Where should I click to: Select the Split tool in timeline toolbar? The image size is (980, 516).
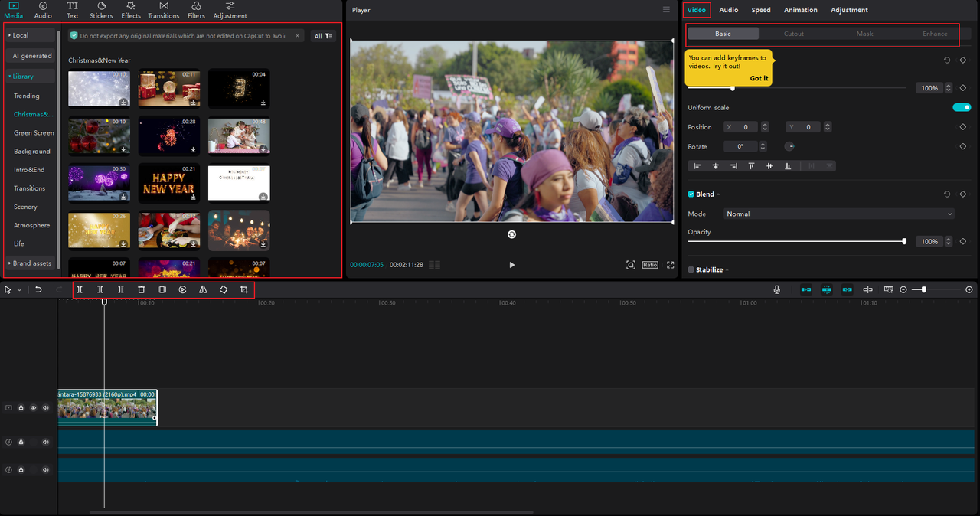pos(80,290)
